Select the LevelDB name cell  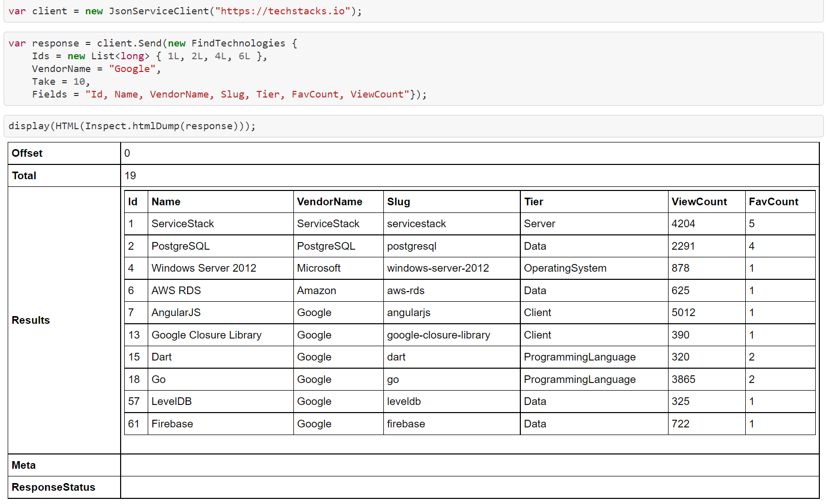tap(221, 401)
